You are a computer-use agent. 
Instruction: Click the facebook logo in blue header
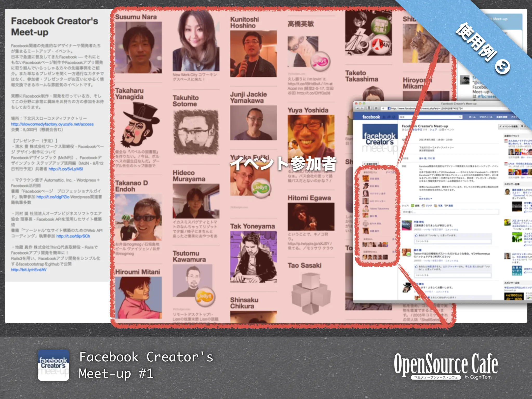[371, 117]
